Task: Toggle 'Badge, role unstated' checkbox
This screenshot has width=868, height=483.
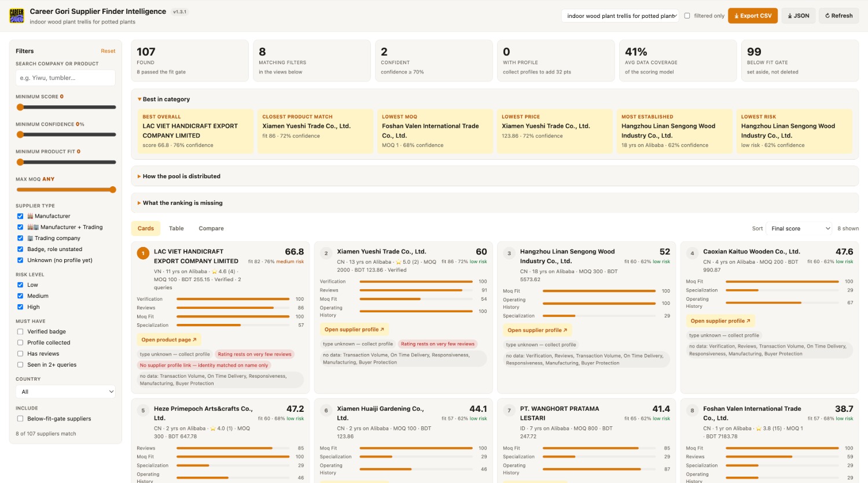Action: pos(20,249)
